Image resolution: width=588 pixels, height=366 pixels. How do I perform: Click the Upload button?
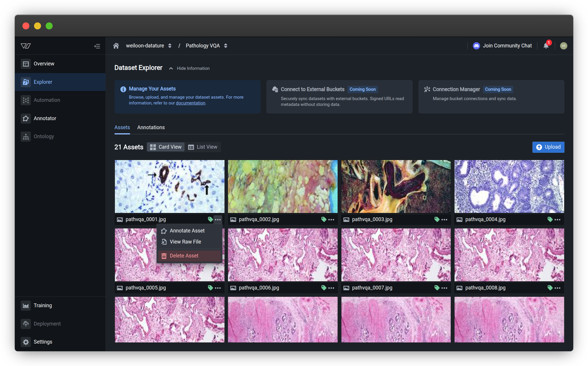tap(548, 147)
